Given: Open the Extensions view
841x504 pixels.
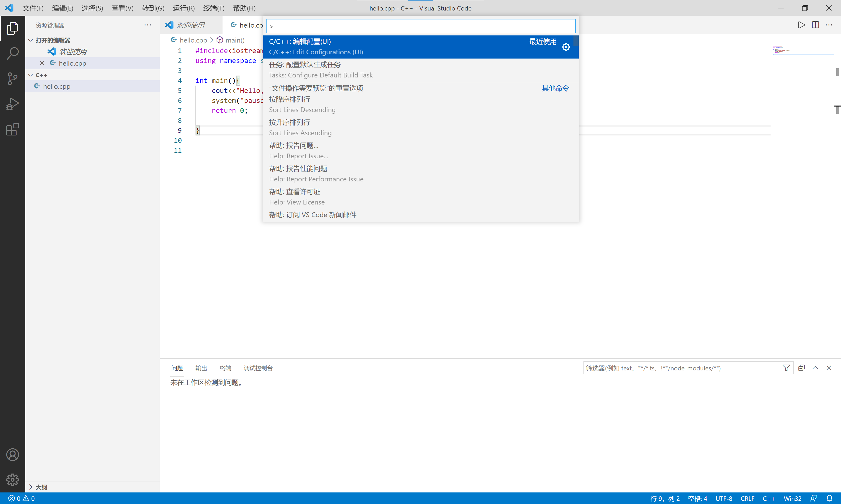Looking at the screenshot, I should coord(13,129).
